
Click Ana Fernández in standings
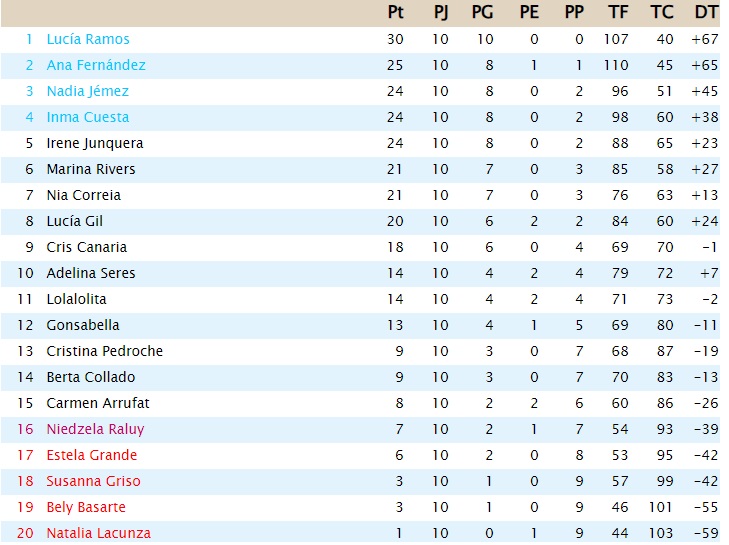click(x=96, y=65)
